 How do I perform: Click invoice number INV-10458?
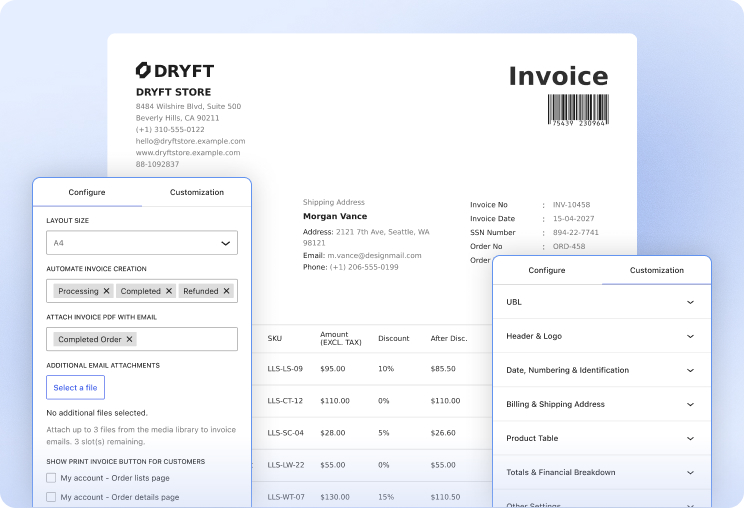pos(571,205)
